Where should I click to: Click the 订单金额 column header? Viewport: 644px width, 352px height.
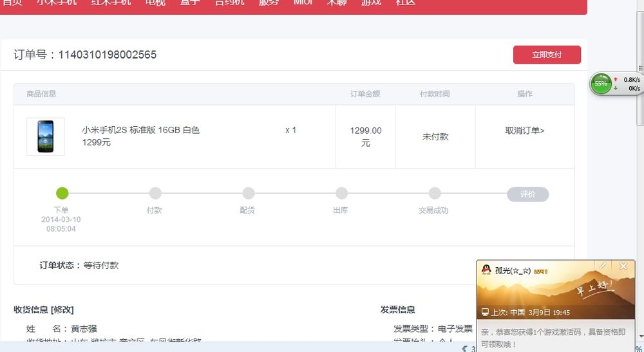[365, 94]
